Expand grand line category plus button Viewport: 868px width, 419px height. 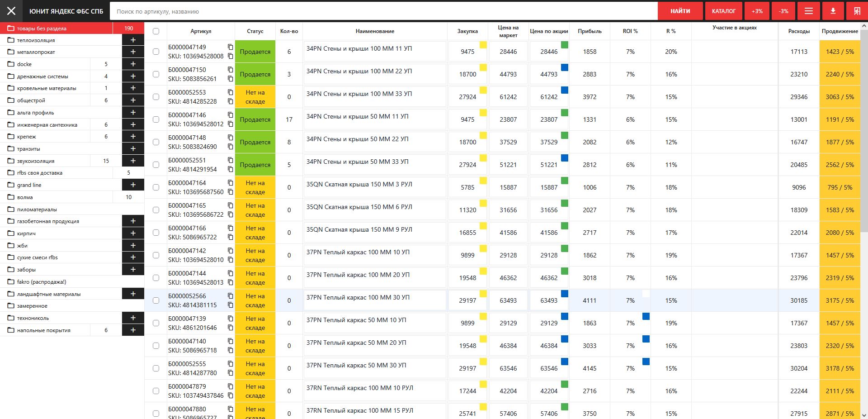pyautogui.click(x=133, y=185)
